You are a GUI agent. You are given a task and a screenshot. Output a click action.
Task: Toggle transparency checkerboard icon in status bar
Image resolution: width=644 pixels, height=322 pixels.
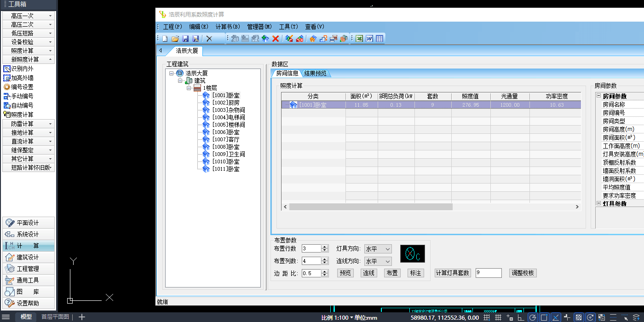click(x=579, y=317)
